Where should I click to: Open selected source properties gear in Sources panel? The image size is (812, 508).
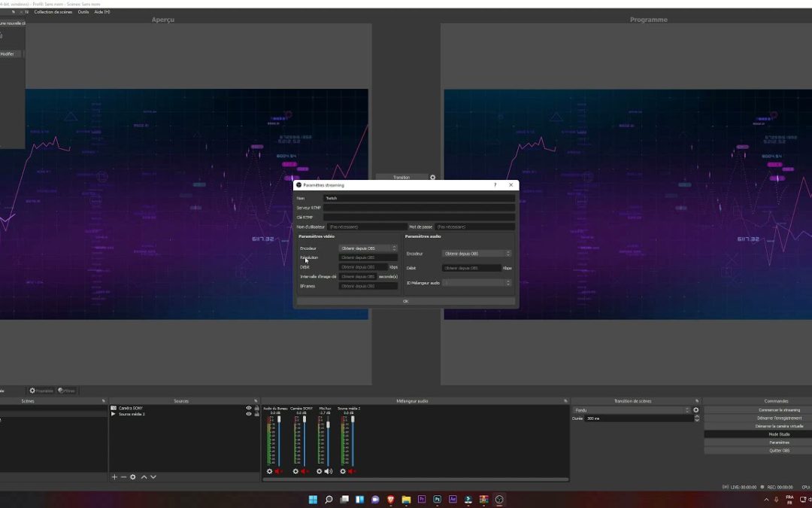coord(132,476)
